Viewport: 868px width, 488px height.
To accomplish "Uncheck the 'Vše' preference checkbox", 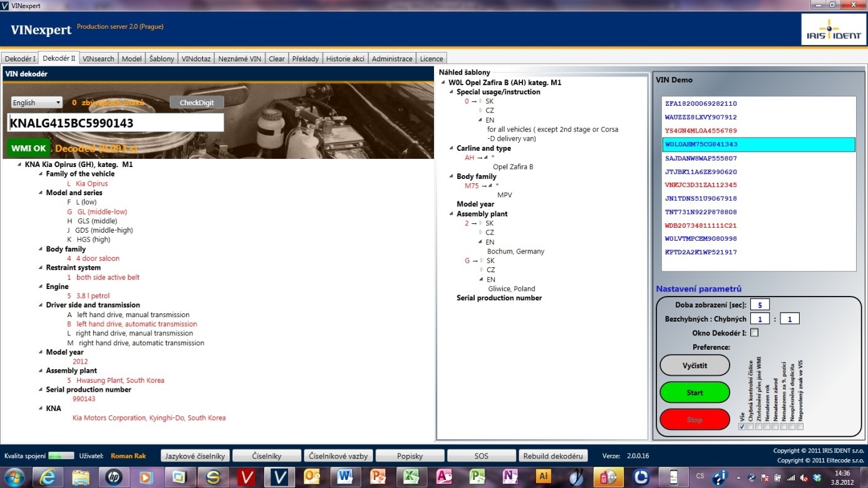I will coord(742,427).
